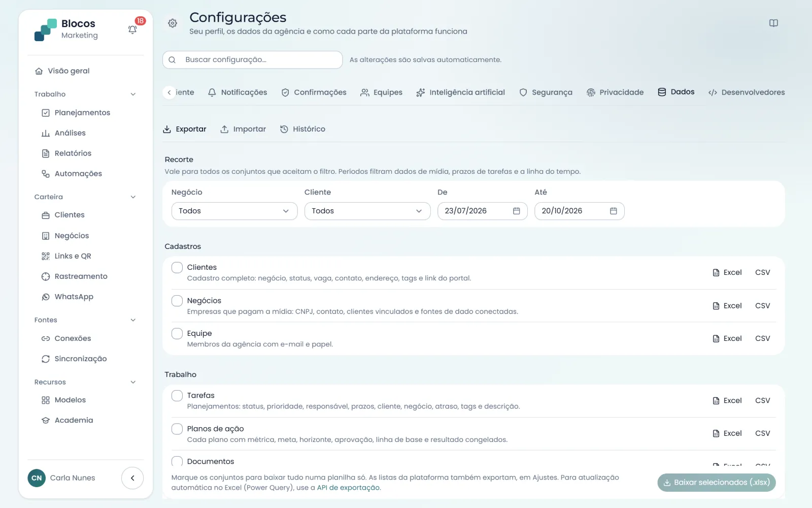Screen dimensions: 812x508
Task: Click the Relatórios document icon
Action: pos(46,153)
